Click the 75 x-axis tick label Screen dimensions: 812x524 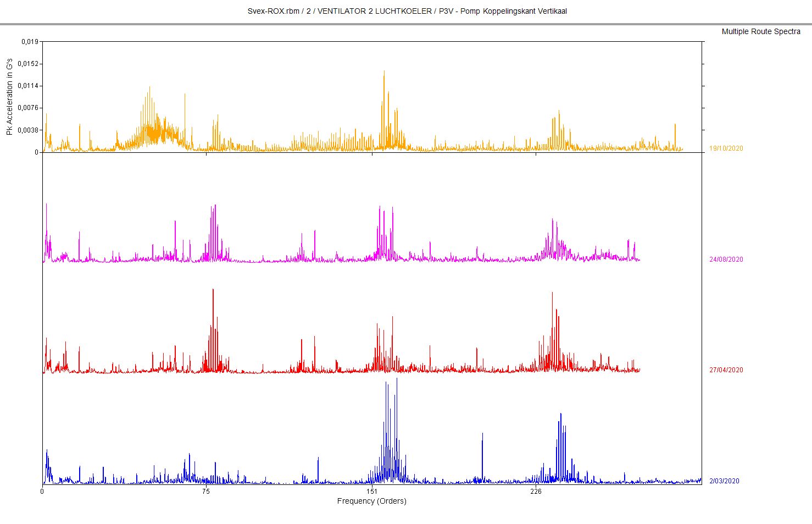click(206, 492)
